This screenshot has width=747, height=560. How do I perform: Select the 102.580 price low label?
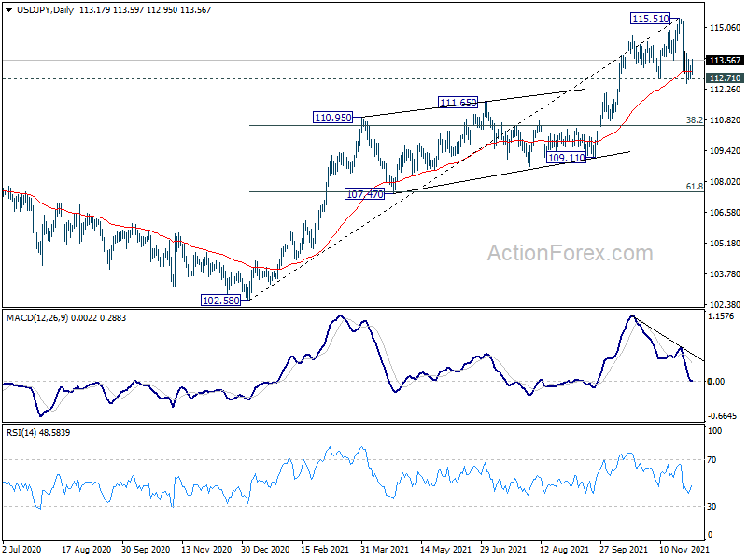tap(221, 300)
